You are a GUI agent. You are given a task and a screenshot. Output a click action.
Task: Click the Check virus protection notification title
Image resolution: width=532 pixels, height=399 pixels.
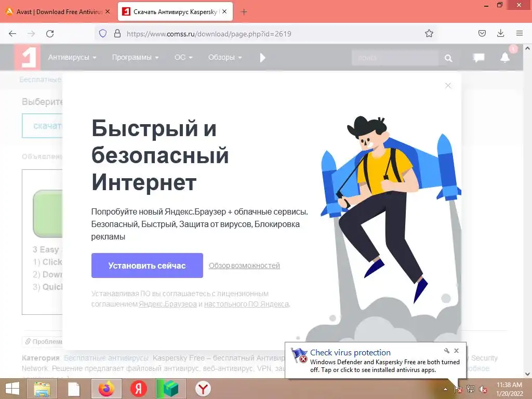point(350,353)
